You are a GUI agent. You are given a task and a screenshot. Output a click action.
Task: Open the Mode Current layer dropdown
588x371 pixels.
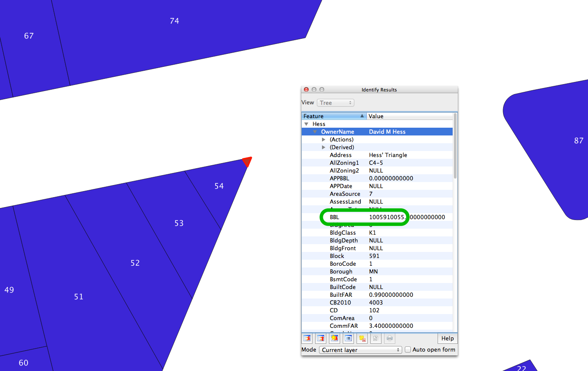click(360, 350)
